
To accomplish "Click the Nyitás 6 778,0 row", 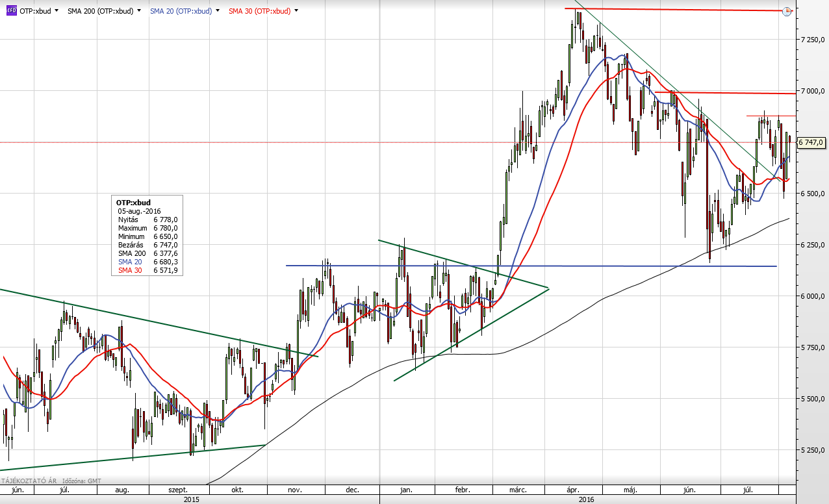I will (148, 220).
